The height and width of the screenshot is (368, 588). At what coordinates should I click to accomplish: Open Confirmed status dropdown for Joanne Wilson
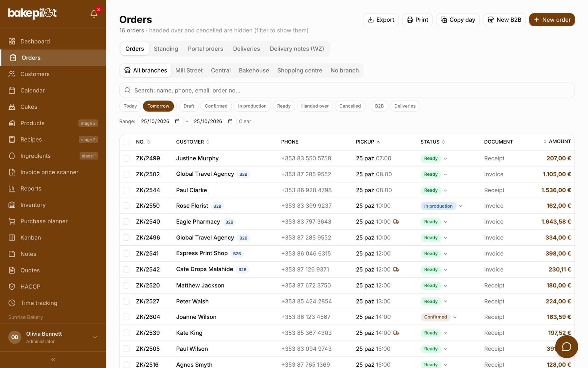455,317
